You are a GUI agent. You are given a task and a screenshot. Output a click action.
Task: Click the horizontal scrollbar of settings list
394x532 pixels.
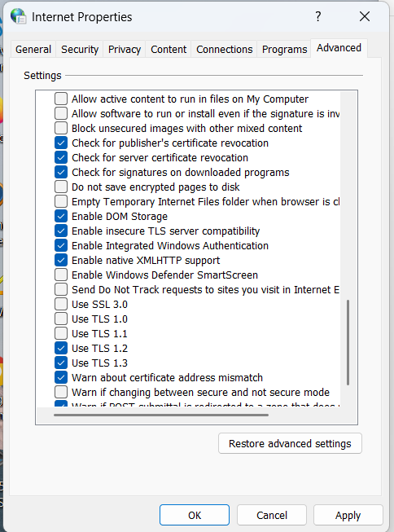(161, 415)
